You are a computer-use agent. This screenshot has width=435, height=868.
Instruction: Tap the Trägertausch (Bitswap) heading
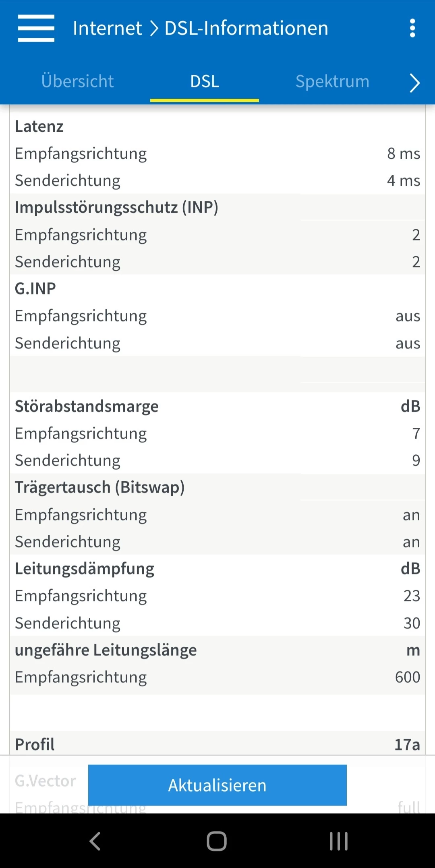pos(99,487)
